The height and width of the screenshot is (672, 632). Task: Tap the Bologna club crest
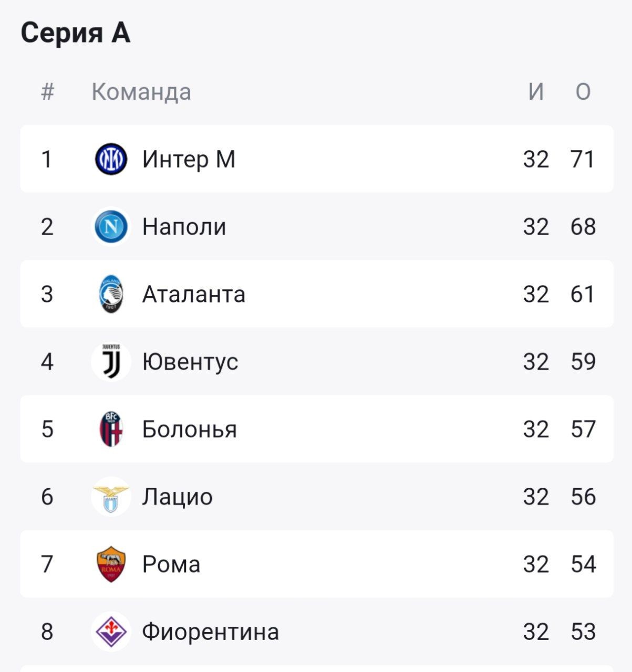tap(111, 429)
